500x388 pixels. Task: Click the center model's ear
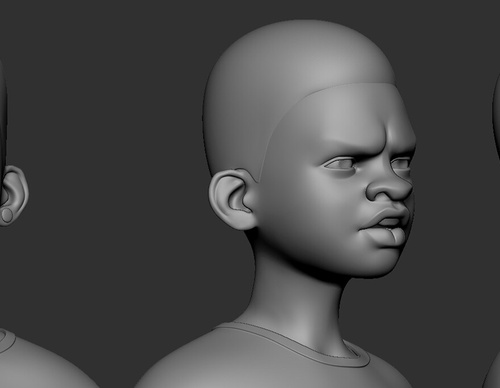[233, 199]
